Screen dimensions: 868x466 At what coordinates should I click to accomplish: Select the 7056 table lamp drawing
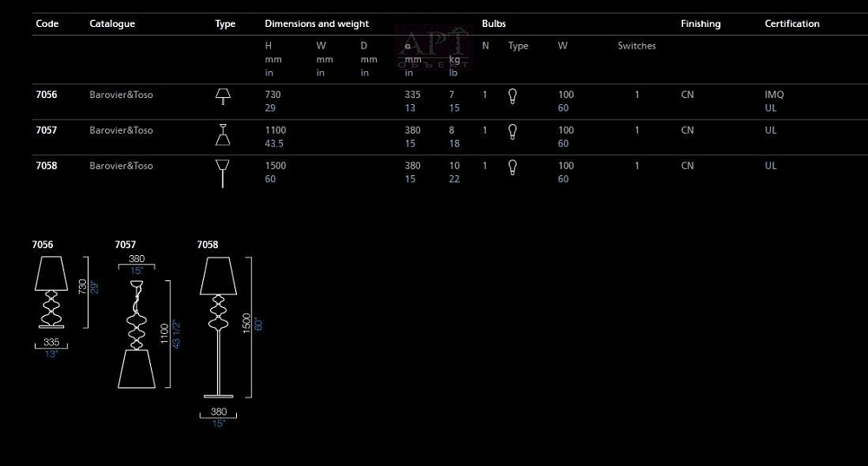50,292
